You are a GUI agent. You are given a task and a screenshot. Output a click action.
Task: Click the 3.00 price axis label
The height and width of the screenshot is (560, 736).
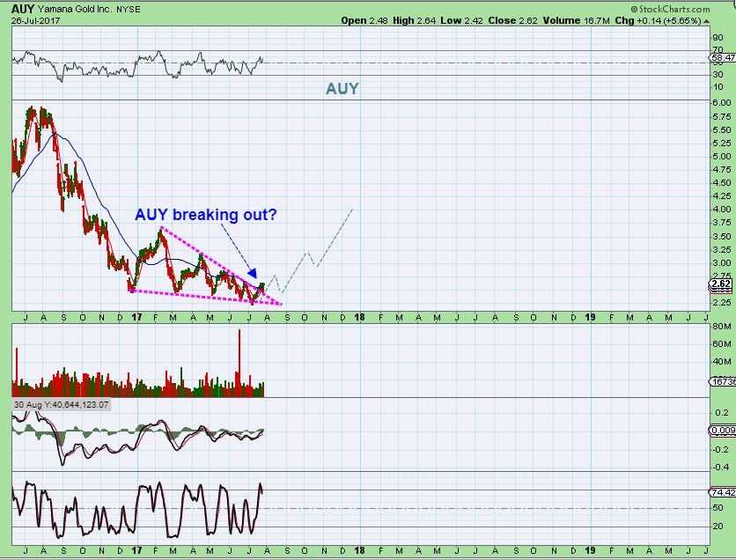(722, 263)
